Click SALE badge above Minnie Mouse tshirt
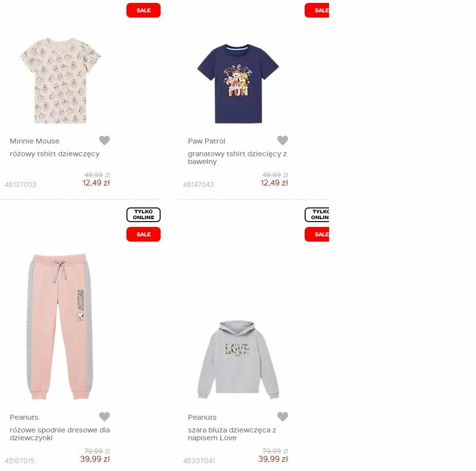This screenshot has width=476, height=471. pos(144,10)
